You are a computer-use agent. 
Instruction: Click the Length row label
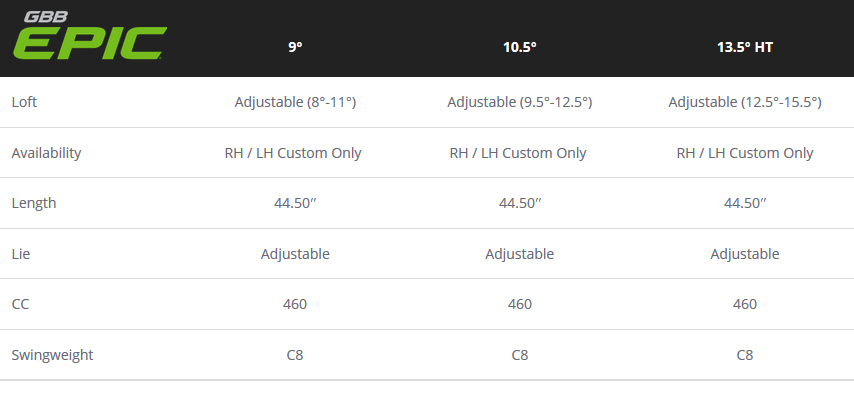tap(34, 203)
